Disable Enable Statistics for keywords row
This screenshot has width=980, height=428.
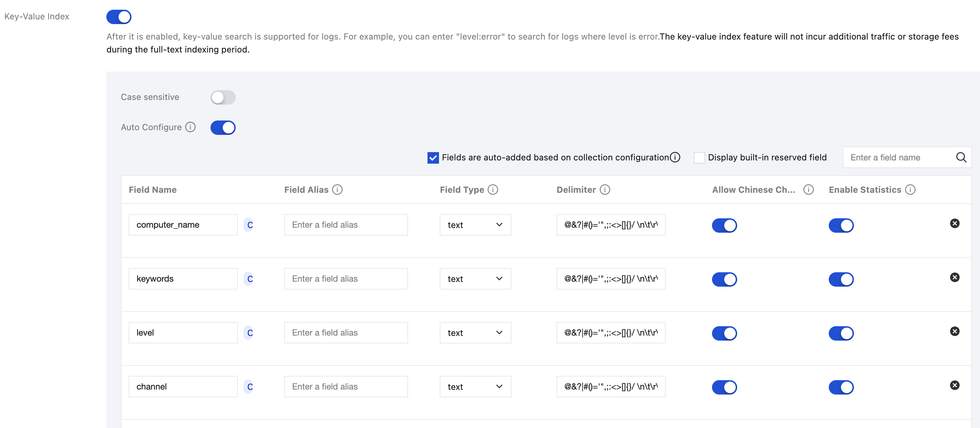[x=841, y=279]
